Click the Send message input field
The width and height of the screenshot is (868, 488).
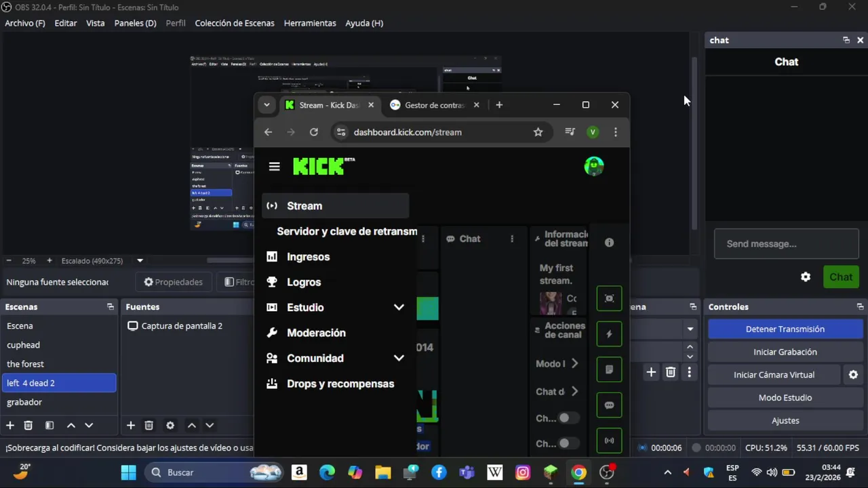click(787, 244)
